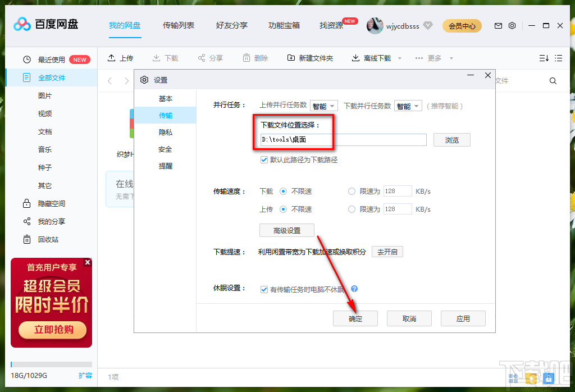Viewport: 575px width, 392px height.
Task: Click the recently used clock icon
Action: pos(27,60)
